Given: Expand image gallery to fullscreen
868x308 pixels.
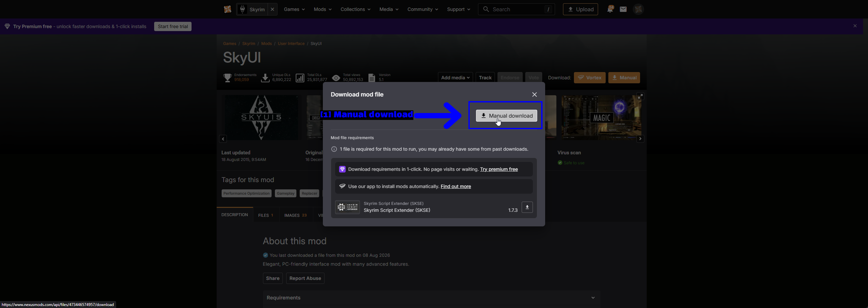Looking at the screenshot, I should [x=640, y=96].
